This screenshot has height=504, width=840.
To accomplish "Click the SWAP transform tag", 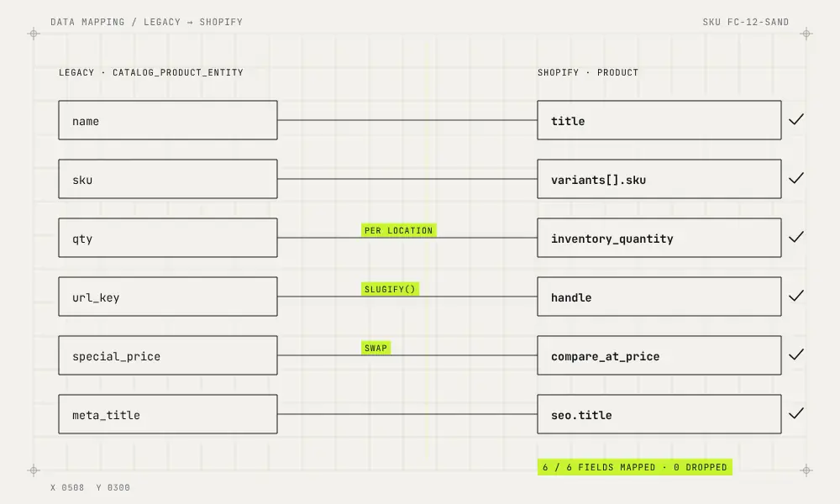I will [x=376, y=348].
